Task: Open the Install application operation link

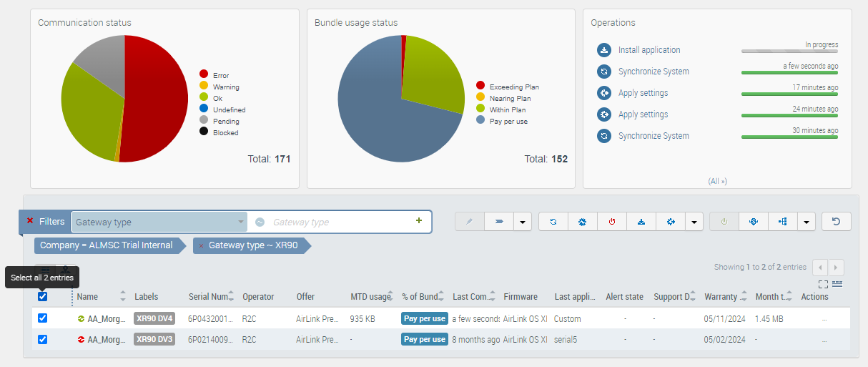Action: [649, 50]
